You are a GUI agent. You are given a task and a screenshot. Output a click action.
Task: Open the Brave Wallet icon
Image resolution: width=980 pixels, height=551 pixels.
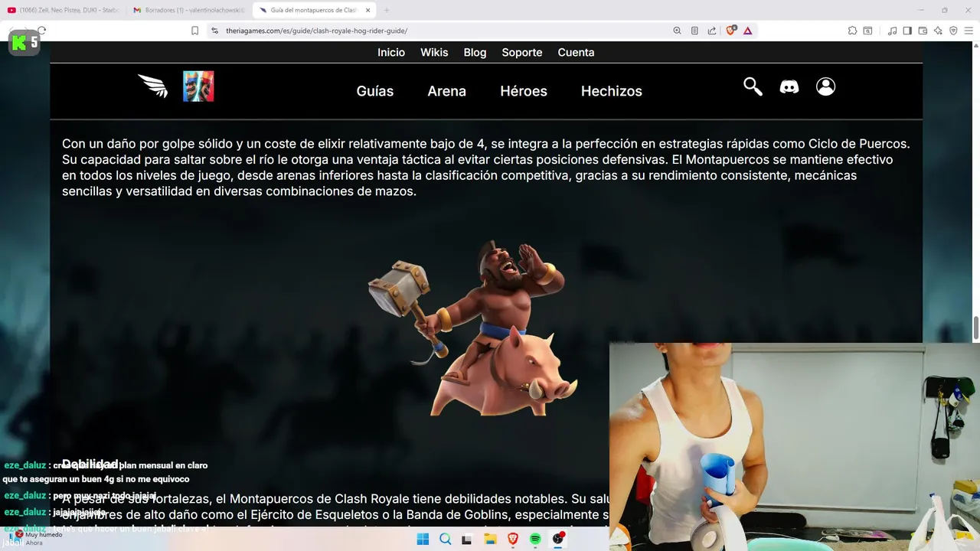point(923,31)
